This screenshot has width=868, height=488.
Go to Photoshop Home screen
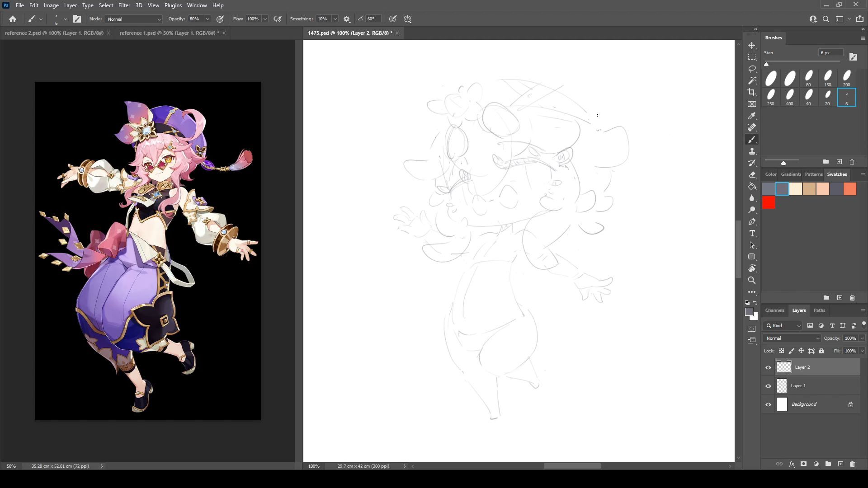[13, 19]
